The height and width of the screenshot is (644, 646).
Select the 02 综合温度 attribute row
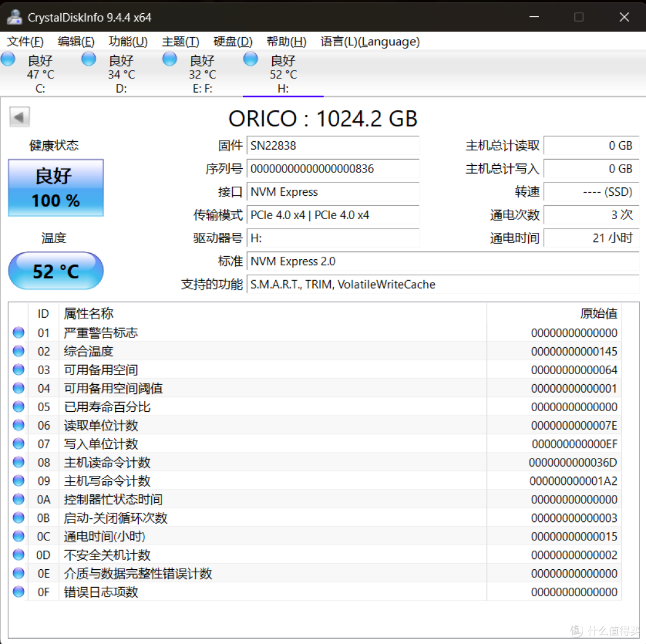315,351
